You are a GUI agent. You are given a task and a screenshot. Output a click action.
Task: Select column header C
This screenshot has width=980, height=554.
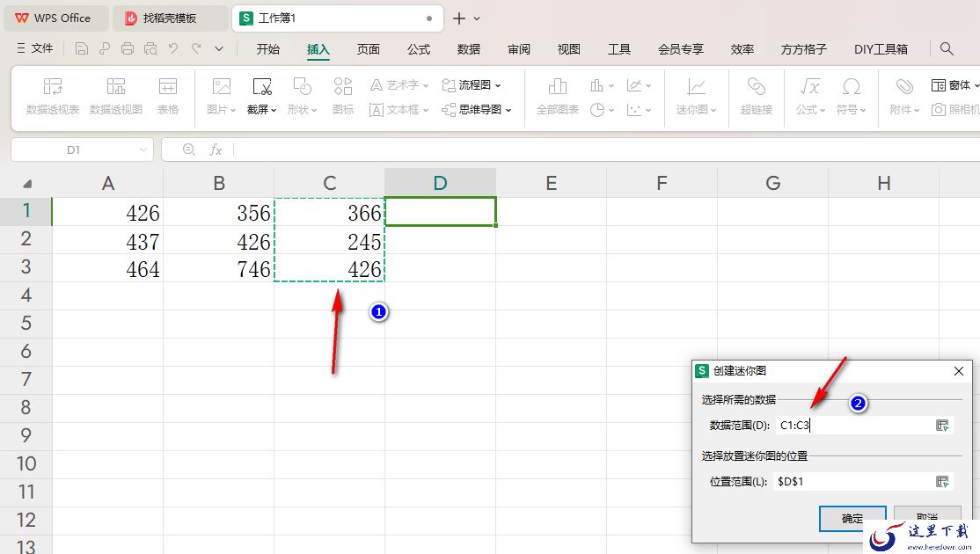tap(329, 183)
